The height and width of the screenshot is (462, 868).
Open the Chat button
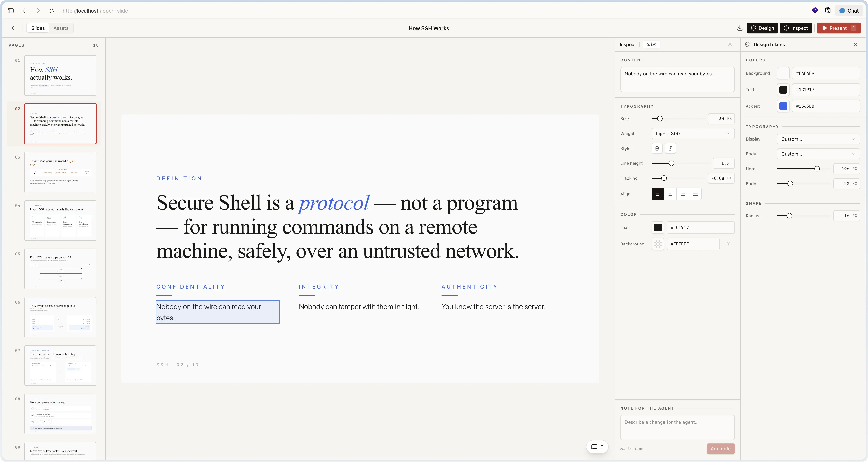click(849, 11)
